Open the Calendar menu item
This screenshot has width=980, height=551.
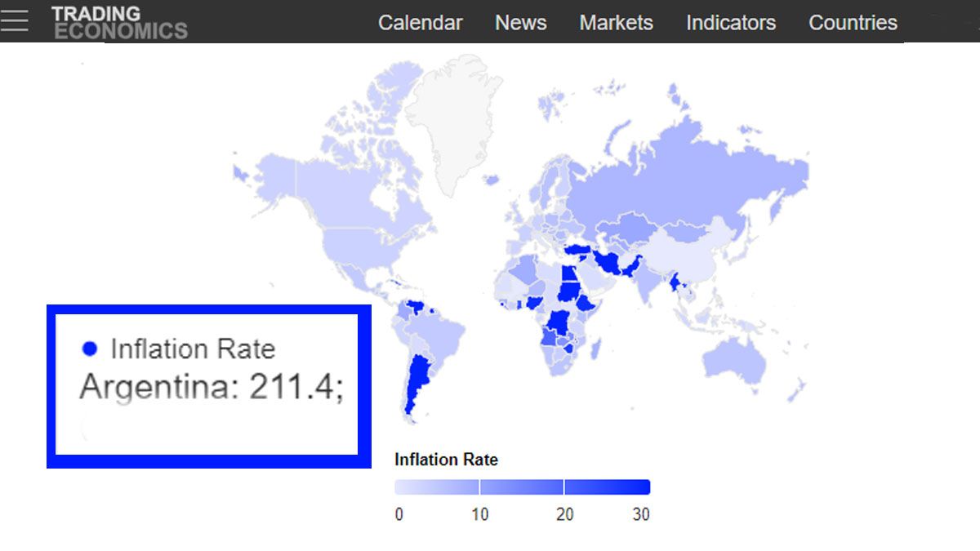[420, 23]
